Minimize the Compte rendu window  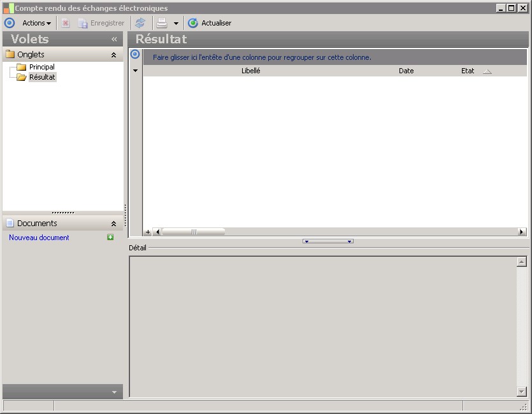501,8
